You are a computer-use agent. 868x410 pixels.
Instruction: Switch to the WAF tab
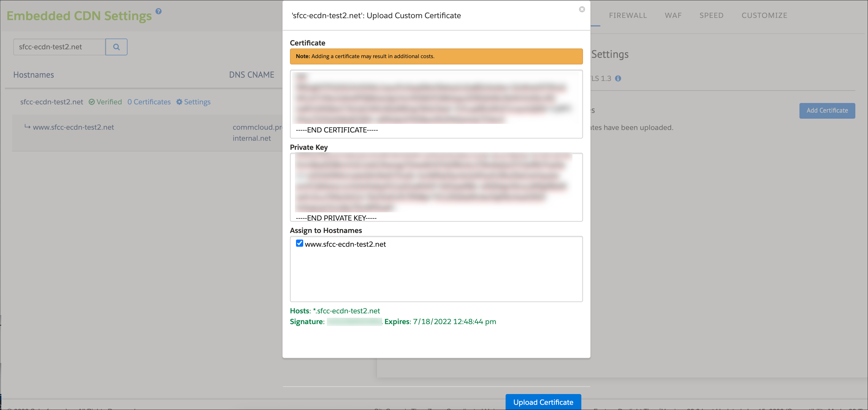[673, 15]
